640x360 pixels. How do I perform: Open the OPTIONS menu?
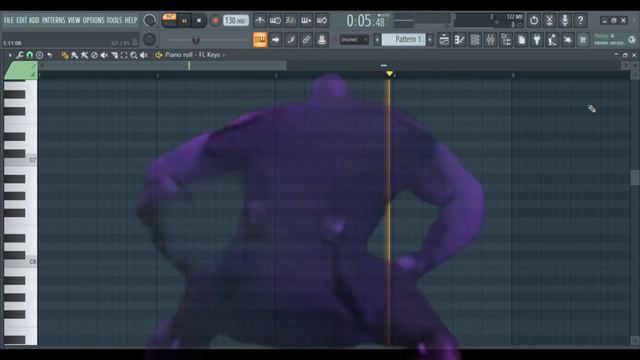point(93,20)
